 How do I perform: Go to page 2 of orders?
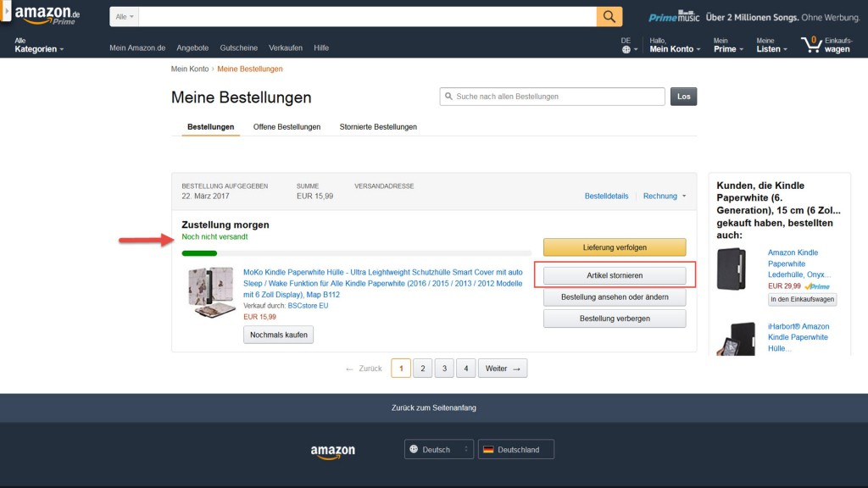click(x=422, y=368)
